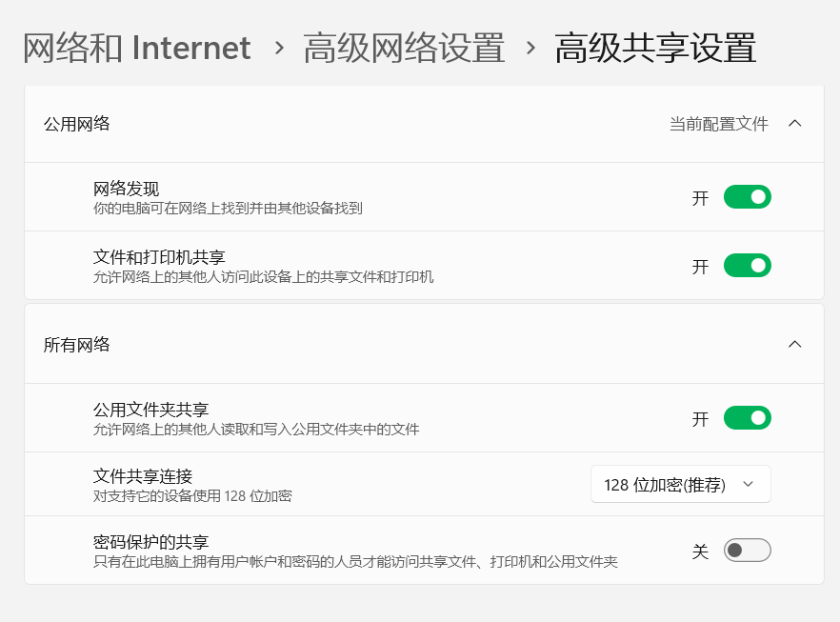
Task: Open the 128 位加密(推荐) dropdown
Action: coord(680,484)
